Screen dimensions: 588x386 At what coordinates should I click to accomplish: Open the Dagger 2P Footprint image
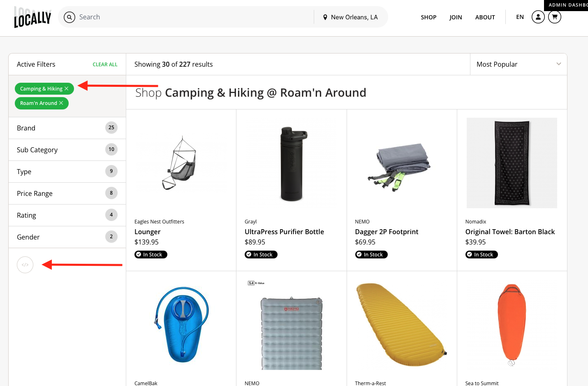400,167
